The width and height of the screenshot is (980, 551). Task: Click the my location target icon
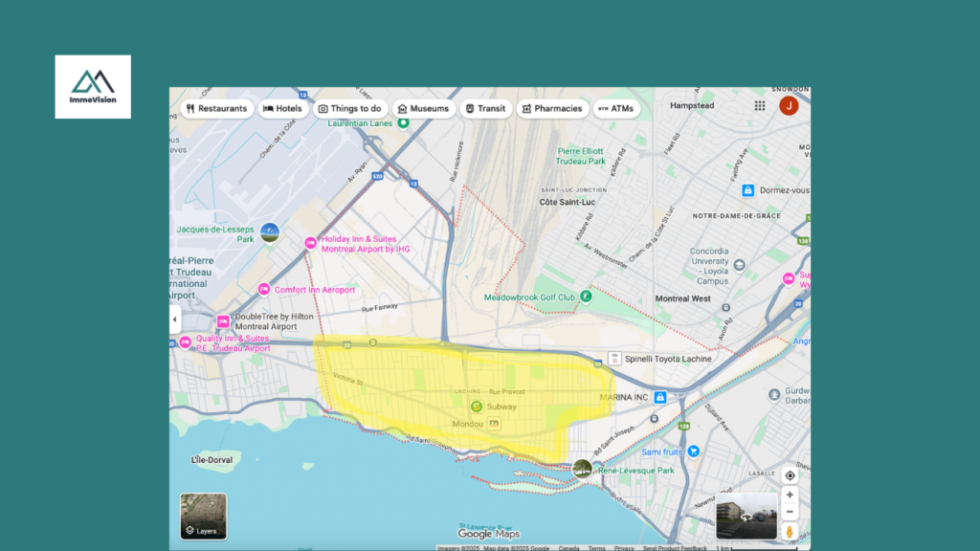point(790,475)
